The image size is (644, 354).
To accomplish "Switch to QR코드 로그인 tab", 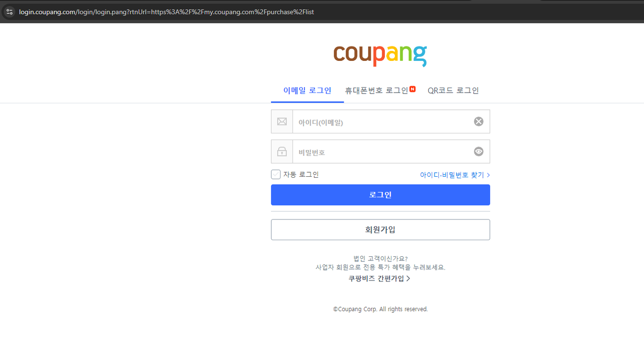I will (453, 91).
